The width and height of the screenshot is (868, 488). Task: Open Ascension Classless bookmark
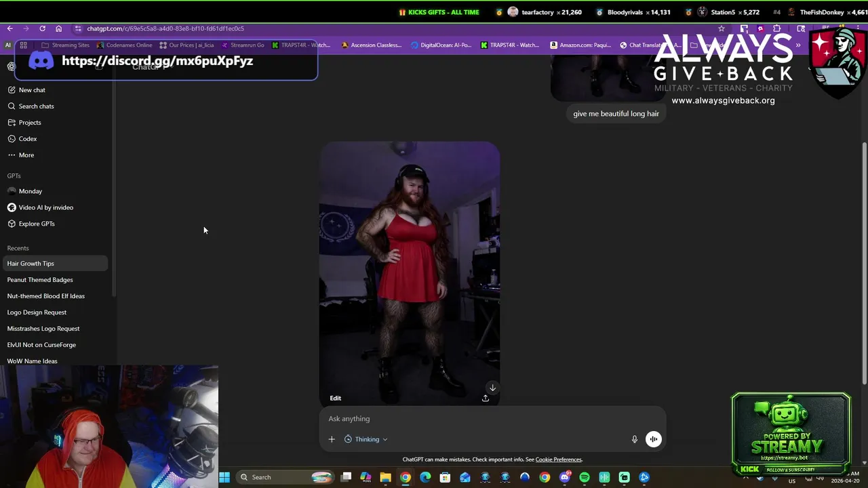pos(371,45)
